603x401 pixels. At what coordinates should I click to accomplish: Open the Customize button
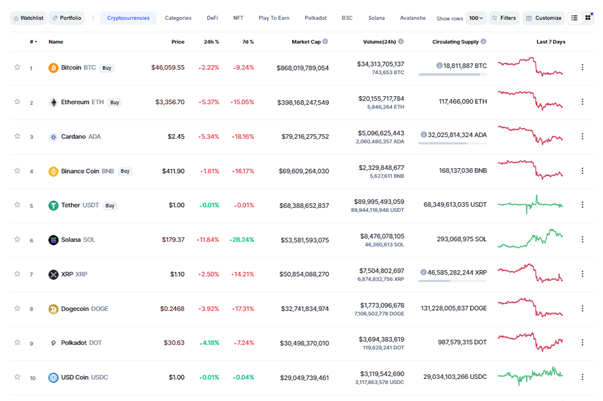(x=544, y=18)
